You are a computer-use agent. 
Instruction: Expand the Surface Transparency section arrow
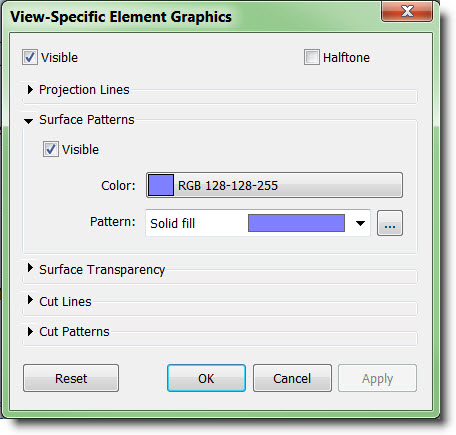[30, 267]
